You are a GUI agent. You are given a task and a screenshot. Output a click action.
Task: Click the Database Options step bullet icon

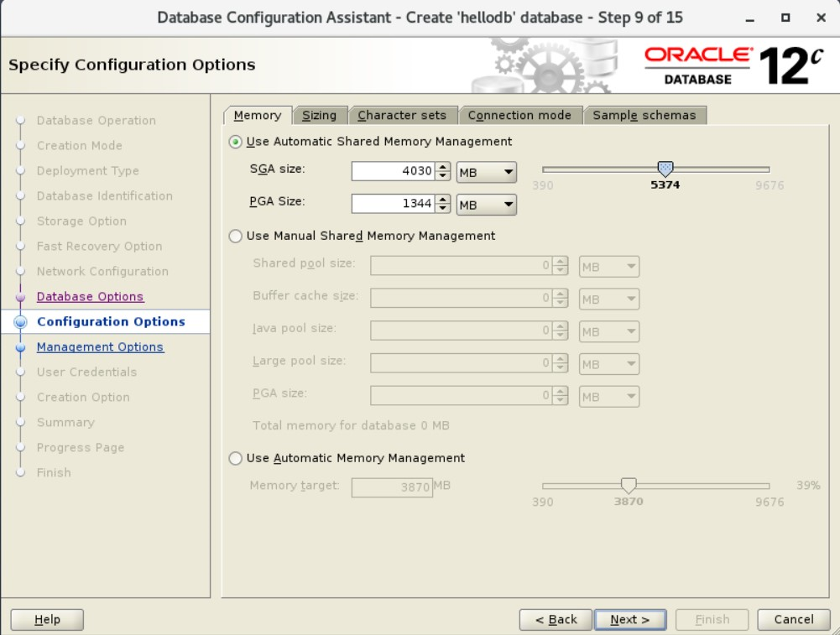(20, 297)
